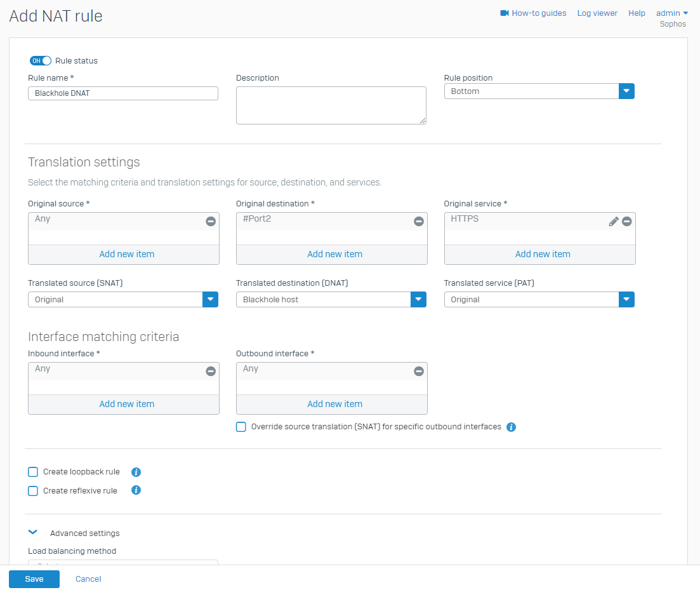This screenshot has height=590, width=700.
Task: Open the How-to guides
Action: pyautogui.click(x=533, y=13)
